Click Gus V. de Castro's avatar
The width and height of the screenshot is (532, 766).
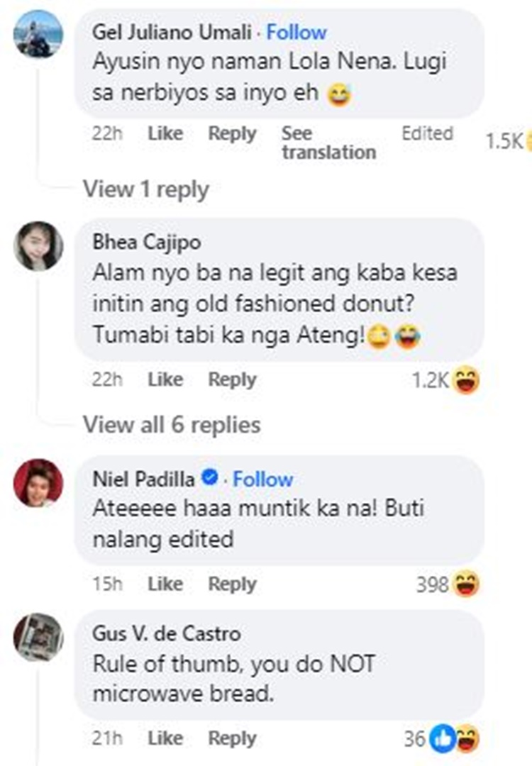tap(38, 636)
